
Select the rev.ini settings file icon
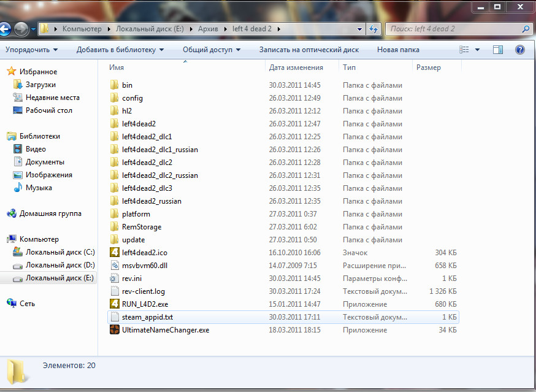114,279
